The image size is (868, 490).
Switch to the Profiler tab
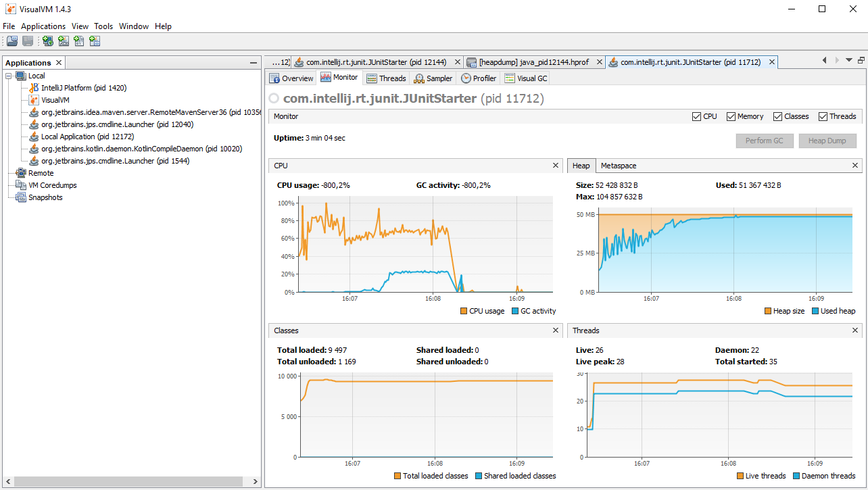[x=479, y=78]
